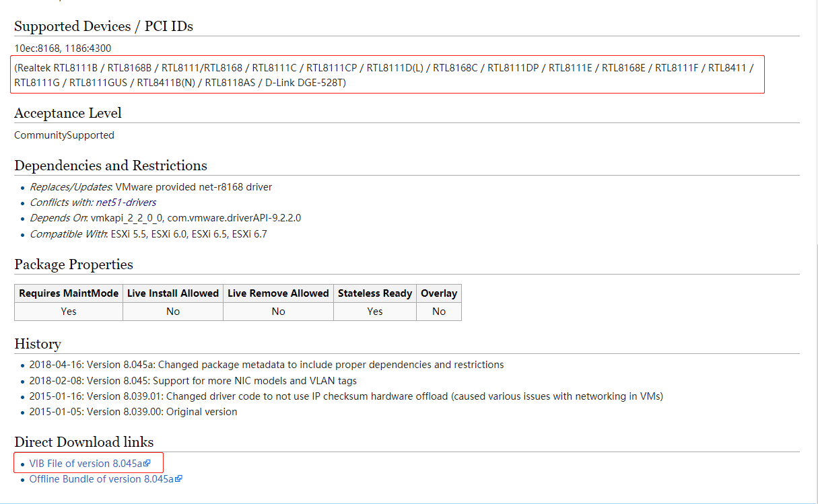The height and width of the screenshot is (504, 818).
Task: Open the Offline Bundle of version 8.045a link
Action: pos(102,479)
